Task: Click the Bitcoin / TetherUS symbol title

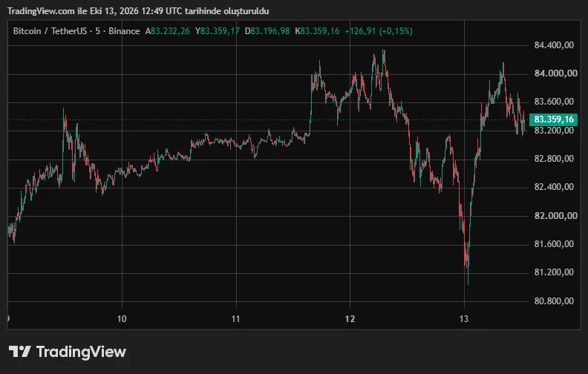Action: [x=50, y=31]
